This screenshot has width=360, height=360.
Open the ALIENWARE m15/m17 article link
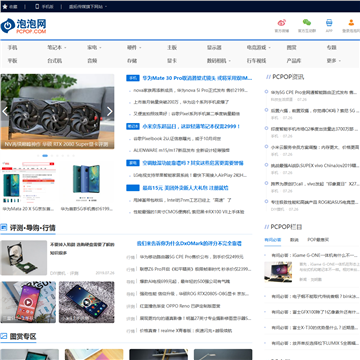coord(181,150)
